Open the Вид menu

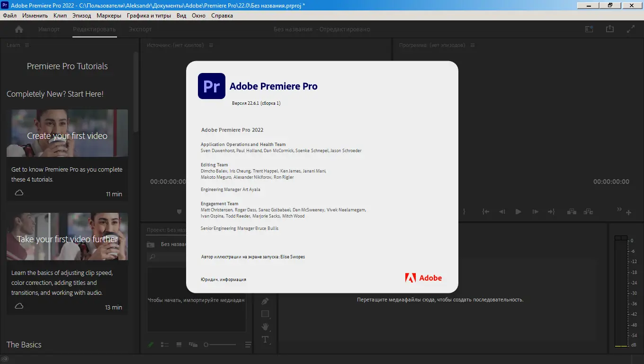point(181,15)
